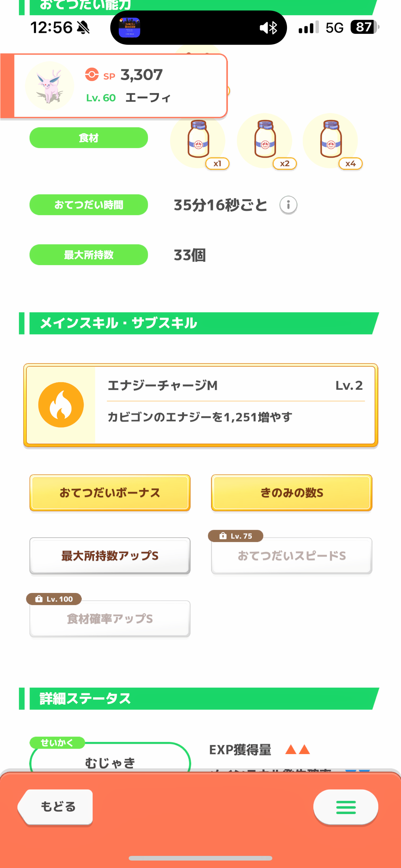Viewport: 401px width, 868px height.
Task: Select the おてつだいボーナス sub skill
Action: tap(110, 493)
